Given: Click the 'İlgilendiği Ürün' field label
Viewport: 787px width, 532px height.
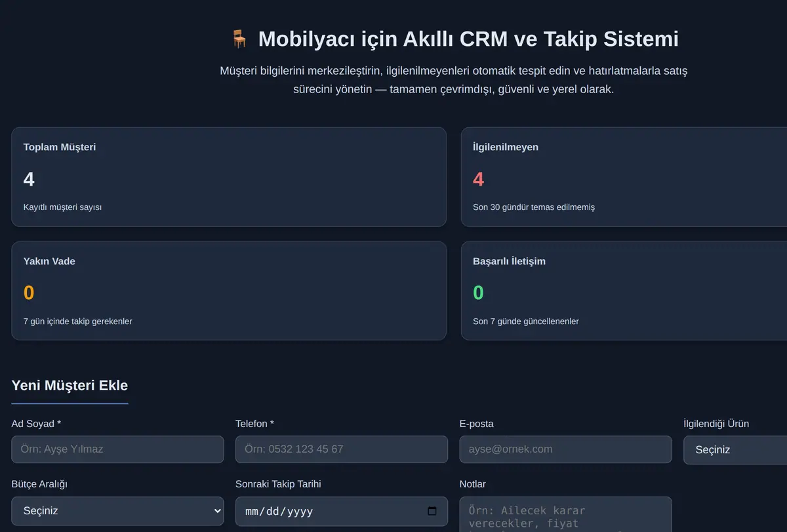Looking at the screenshot, I should [x=716, y=424].
